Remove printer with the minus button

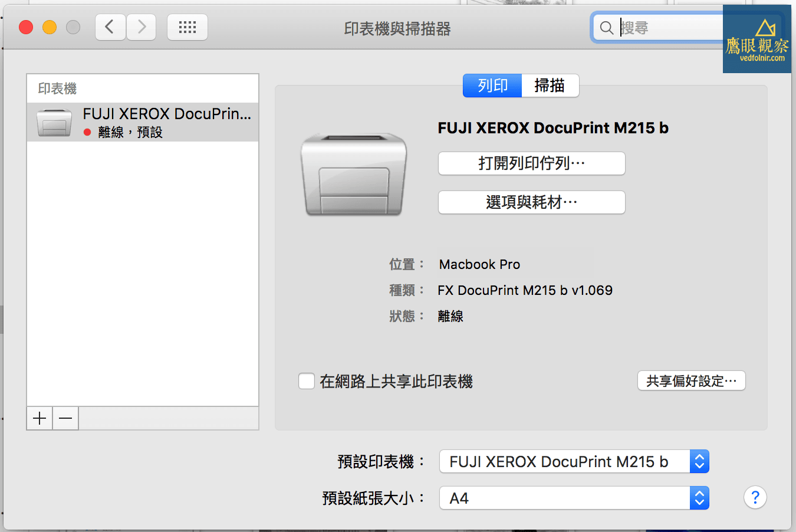click(65, 418)
